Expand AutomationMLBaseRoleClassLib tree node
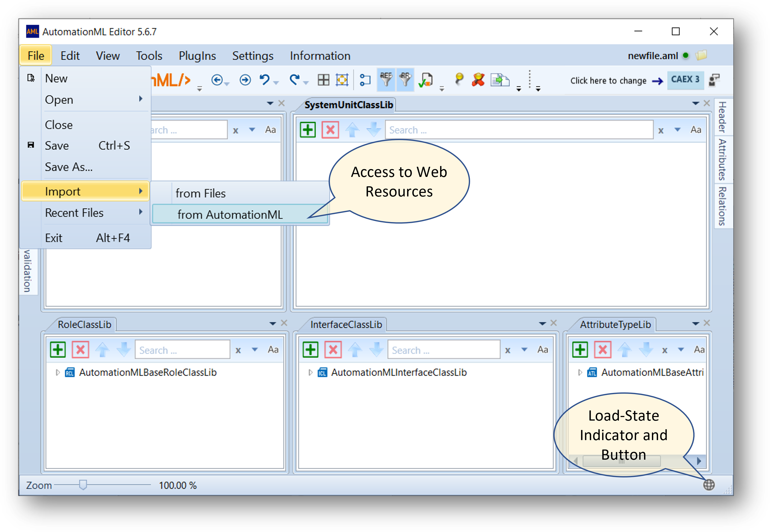This screenshot has width=770, height=532. pyautogui.click(x=57, y=372)
